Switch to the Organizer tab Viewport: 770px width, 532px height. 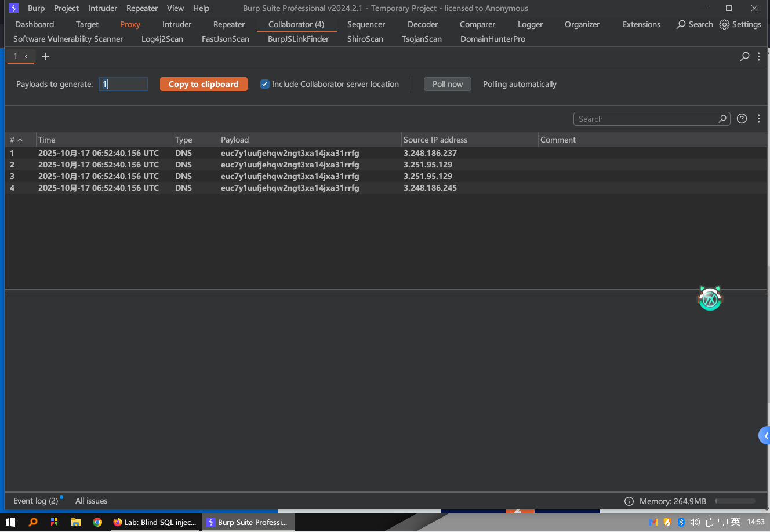[x=582, y=24]
